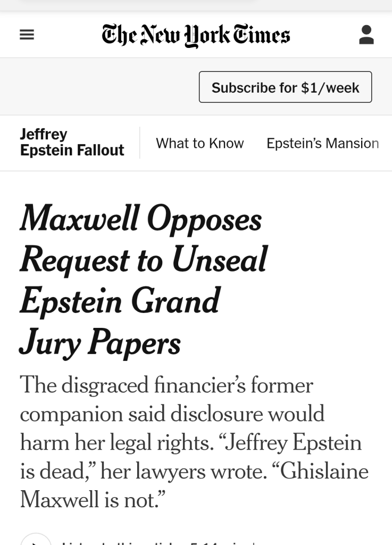
Task: Click 'The disgraced financier's former' summary line
Action: 166,385
